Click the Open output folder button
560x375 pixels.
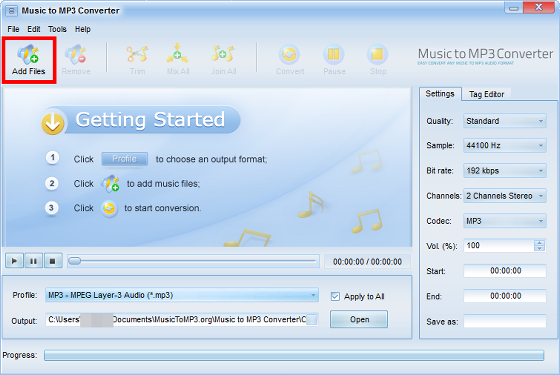[359, 319]
